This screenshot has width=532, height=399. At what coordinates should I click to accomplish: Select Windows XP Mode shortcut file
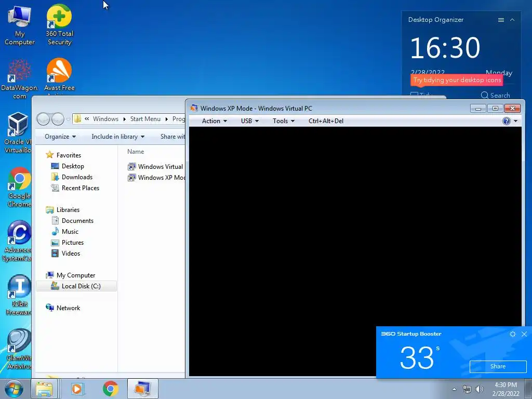click(x=156, y=178)
